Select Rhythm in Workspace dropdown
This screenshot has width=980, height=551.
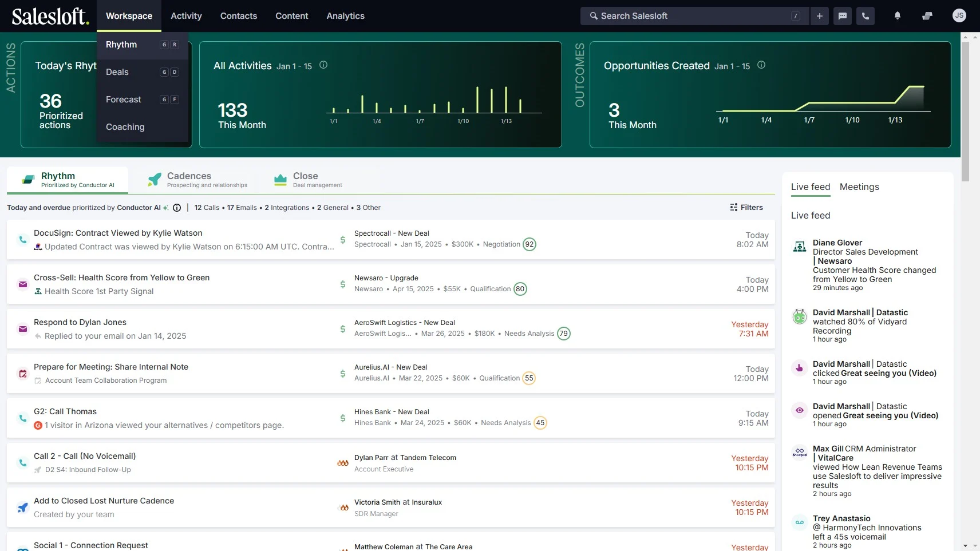tap(143, 45)
